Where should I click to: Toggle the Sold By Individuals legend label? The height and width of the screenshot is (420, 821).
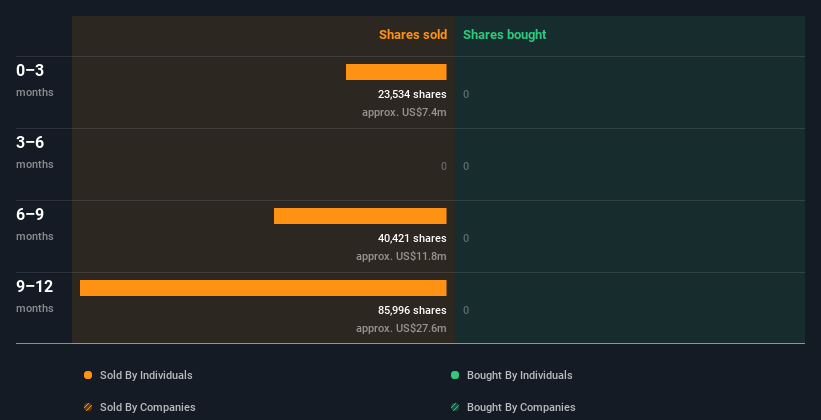[x=146, y=375]
